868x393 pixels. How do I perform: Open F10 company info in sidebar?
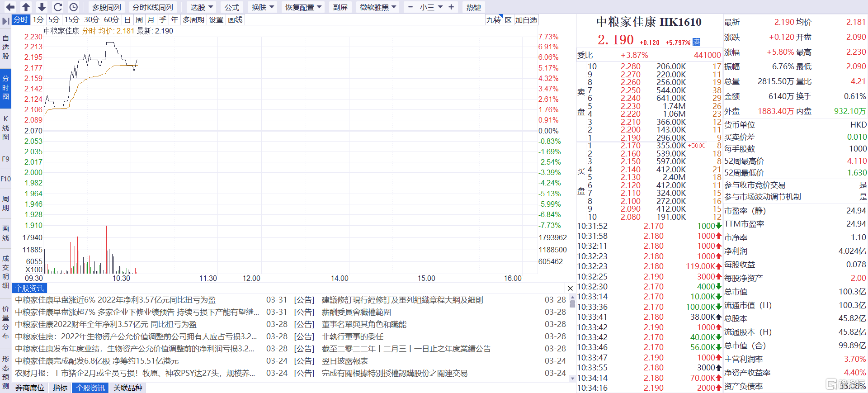tap(5, 179)
